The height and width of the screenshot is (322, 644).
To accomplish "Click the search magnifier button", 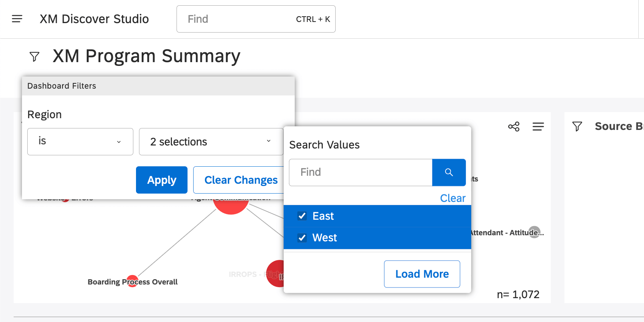I will 449,172.
